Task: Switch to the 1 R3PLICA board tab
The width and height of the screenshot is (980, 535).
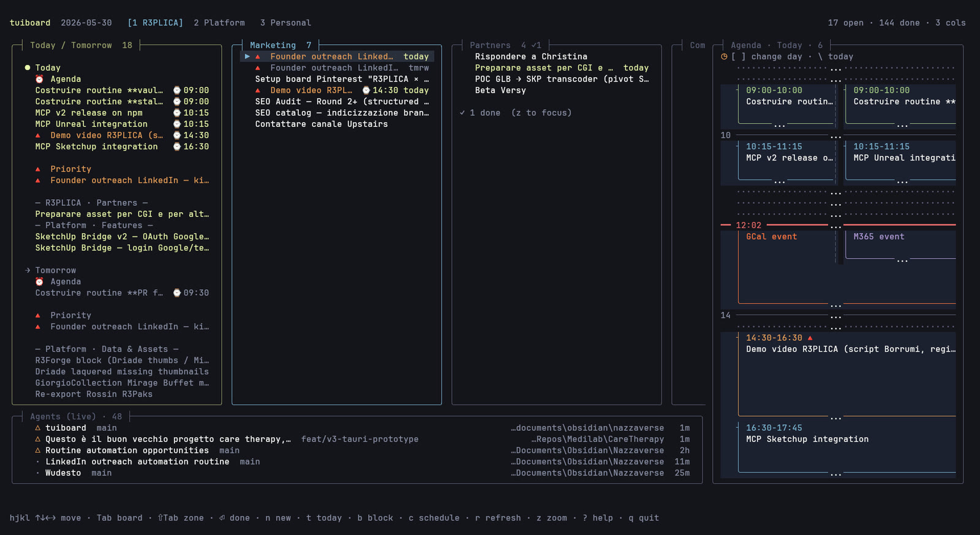Action: coord(155,23)
